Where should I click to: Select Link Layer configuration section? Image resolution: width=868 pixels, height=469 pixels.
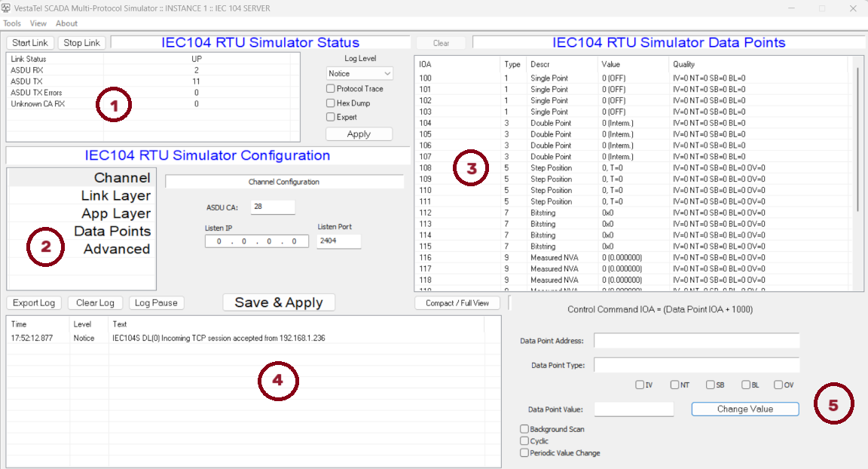(115, 196)
